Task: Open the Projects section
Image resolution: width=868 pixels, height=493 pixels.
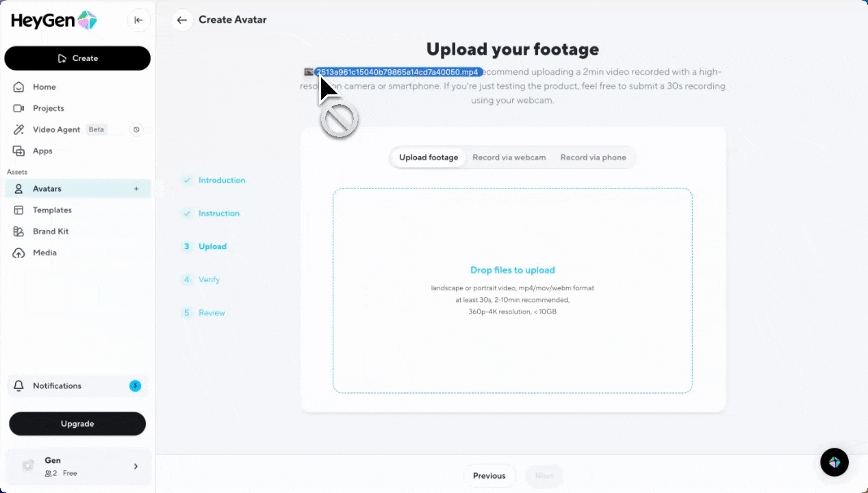Action: [x=48, y=108]
